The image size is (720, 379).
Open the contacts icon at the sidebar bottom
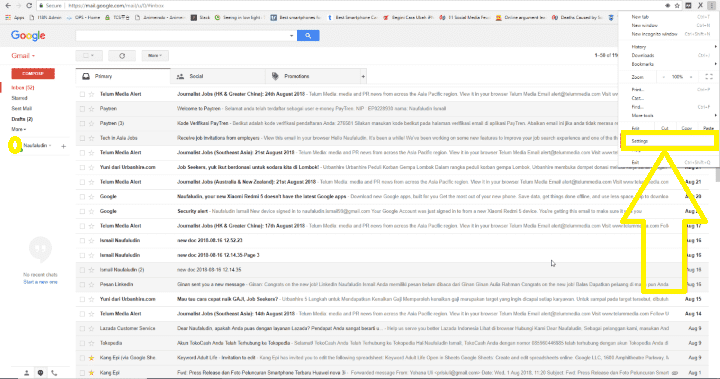pyautogui.click(x=27, y=373)
